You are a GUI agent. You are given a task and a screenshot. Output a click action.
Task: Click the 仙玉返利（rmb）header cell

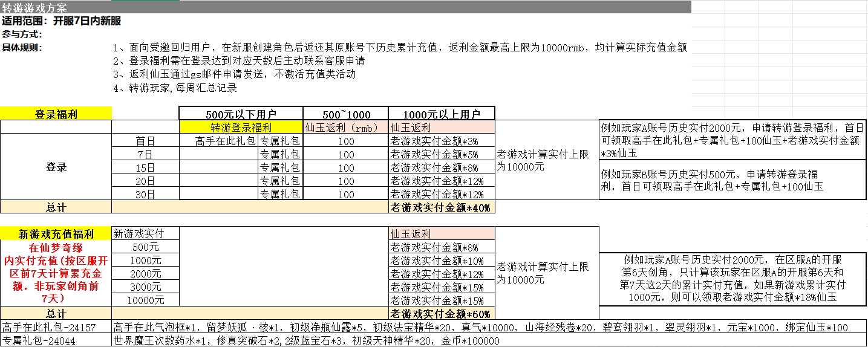(x=346, y=127)
